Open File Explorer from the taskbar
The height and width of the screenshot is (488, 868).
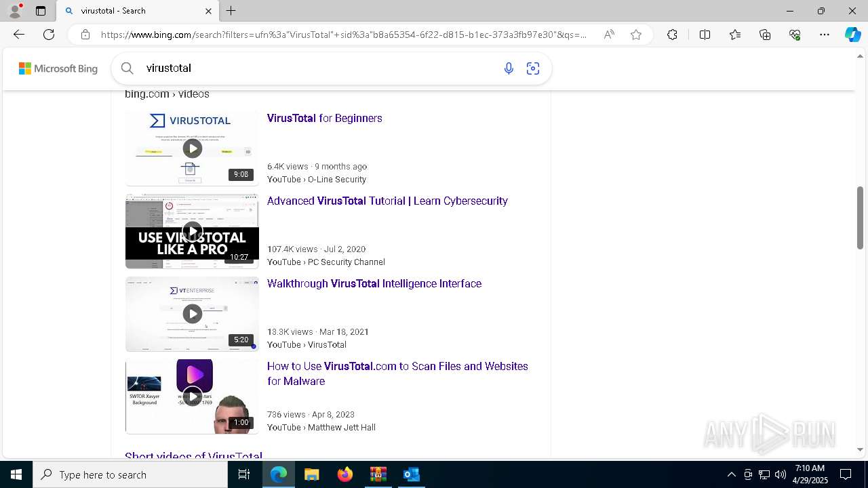tap(311, 474)
